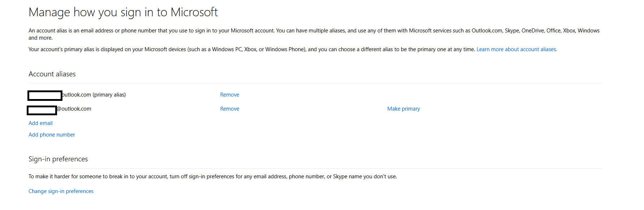Open the Learn more about account aliases link

(x=517, y=49)
